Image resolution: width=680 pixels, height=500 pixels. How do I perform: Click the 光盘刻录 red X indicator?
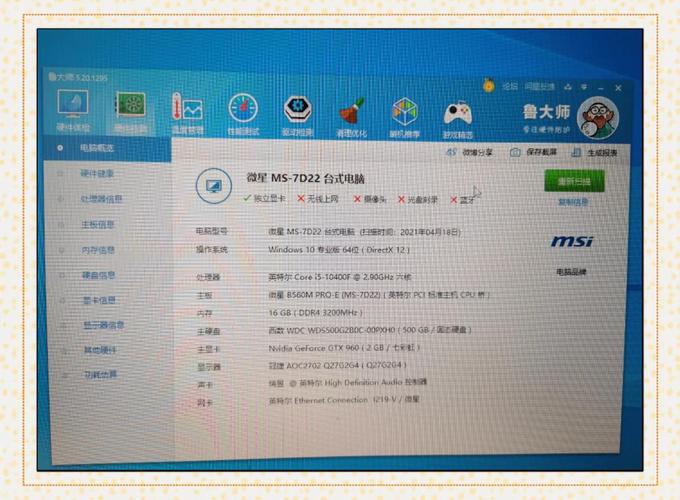coord(401,199)
